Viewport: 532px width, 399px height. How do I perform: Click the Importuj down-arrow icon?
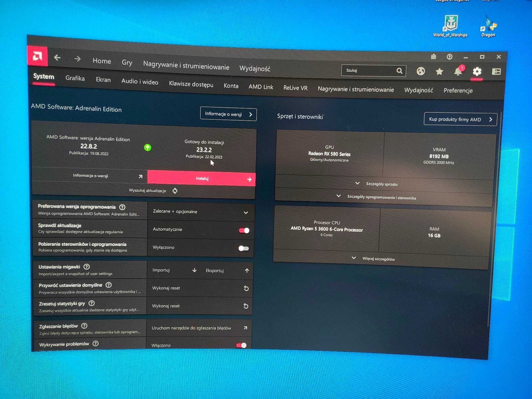pyautogui.click(x=194, y=270)
